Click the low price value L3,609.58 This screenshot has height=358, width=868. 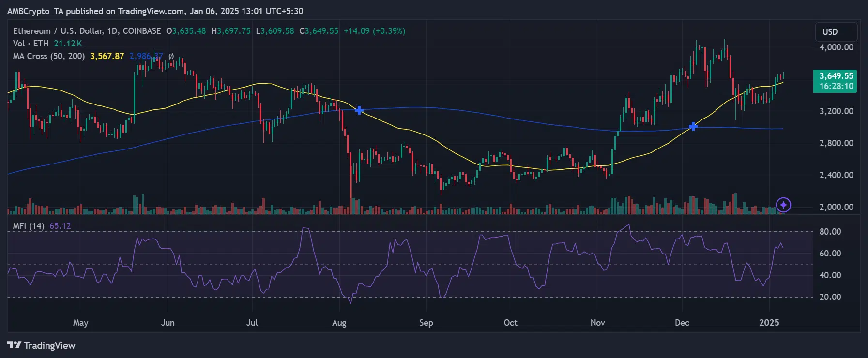274,31
